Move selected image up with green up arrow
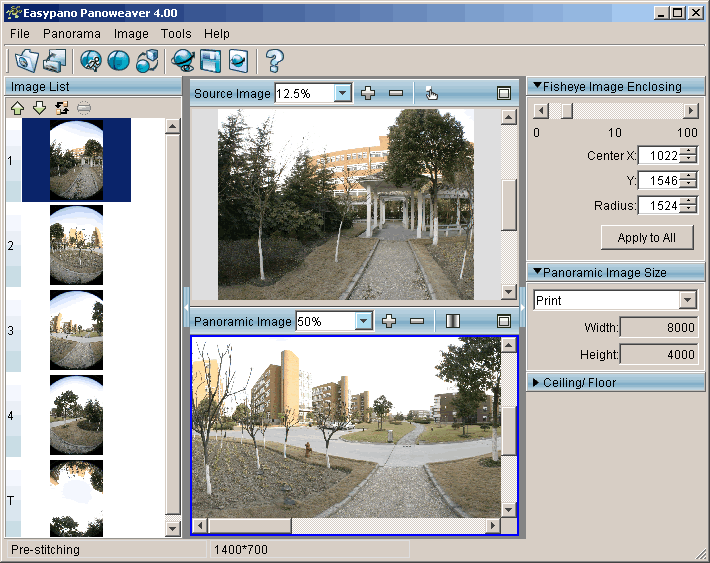This screenshot has width=710, height=563. click(x=17, y=108)
